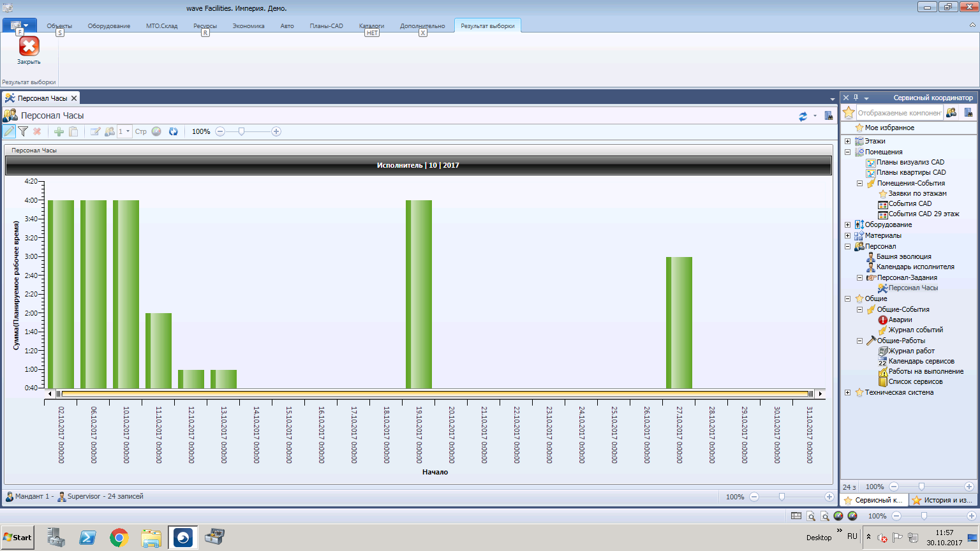
Task: Click the table grid view icon in status bar
Action: (x=796, y=516)
